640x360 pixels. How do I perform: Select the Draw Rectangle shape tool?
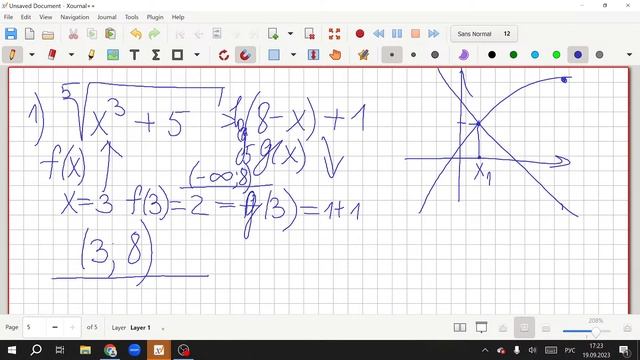[178, 55]
